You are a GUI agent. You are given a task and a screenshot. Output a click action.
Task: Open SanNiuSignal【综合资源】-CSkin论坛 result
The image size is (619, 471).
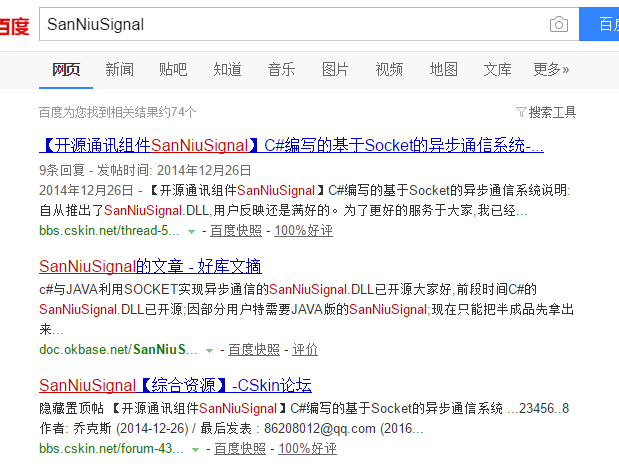point(175,385)
